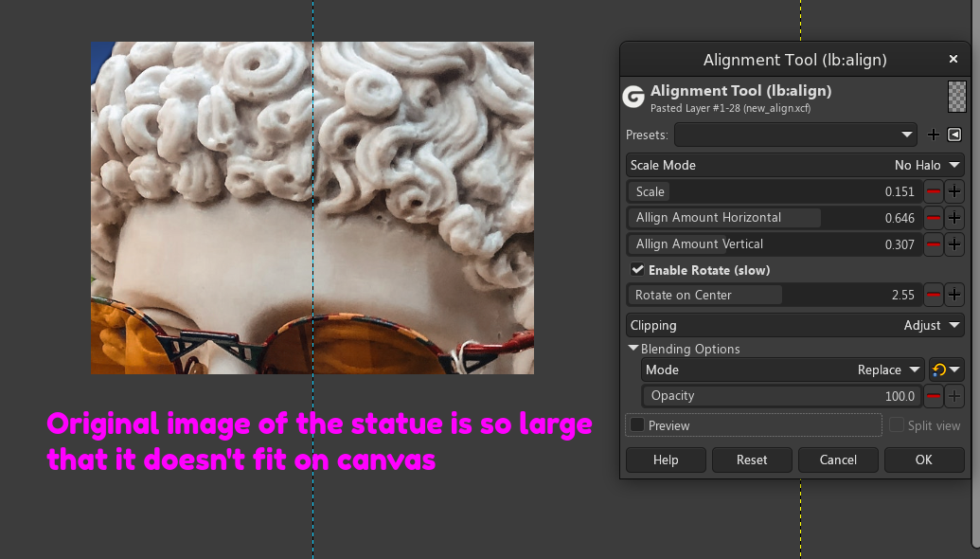Close the Alignment Tool dialog
Viewport: 980px width, 559px height.
click(x=953, y=59)
